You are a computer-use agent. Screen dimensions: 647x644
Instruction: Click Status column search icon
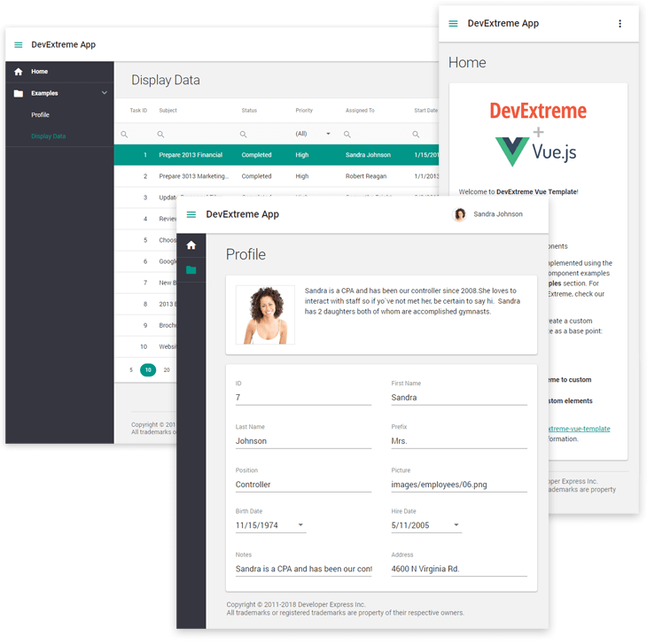click(244, 135)
